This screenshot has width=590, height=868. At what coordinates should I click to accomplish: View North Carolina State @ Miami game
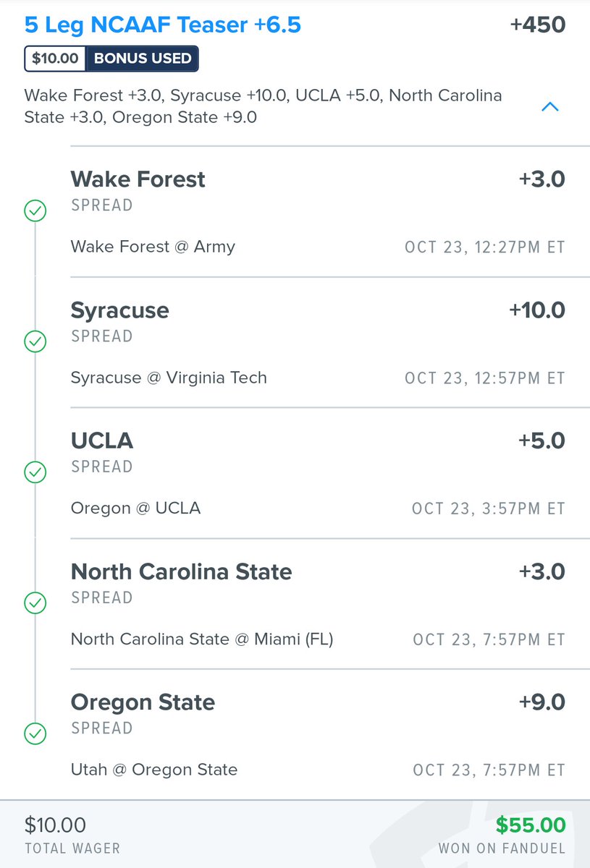202,639
